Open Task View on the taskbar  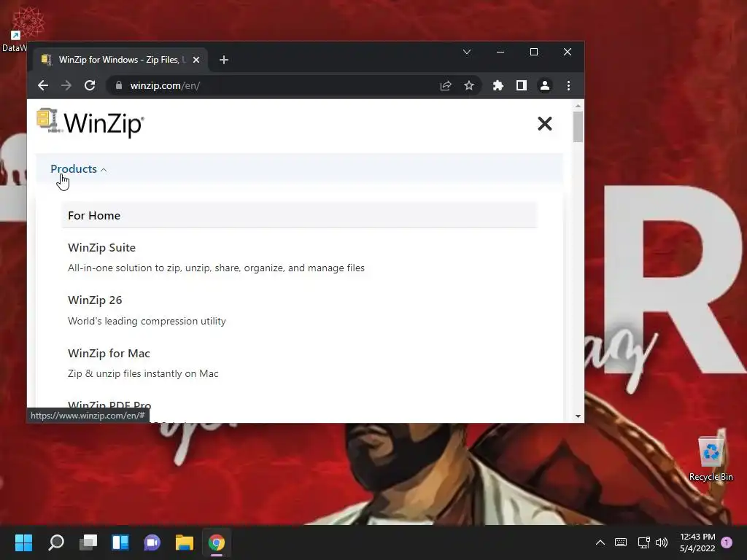pyautogui.click(x=88, y=542)
